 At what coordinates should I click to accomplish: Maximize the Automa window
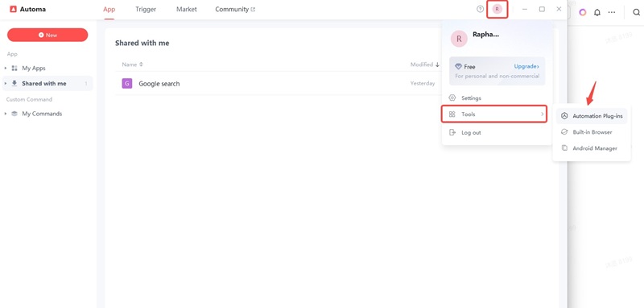point(542,9)
